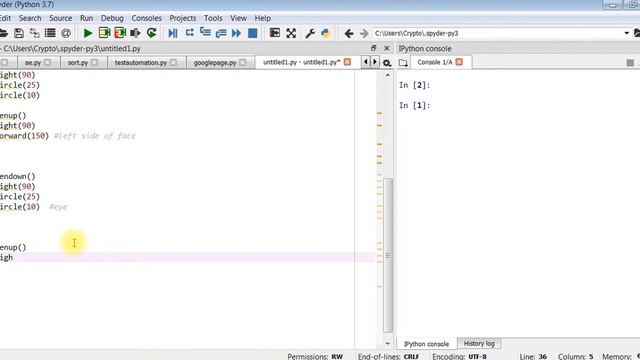
Task: Close the sort.py tab
Action: 95,62
